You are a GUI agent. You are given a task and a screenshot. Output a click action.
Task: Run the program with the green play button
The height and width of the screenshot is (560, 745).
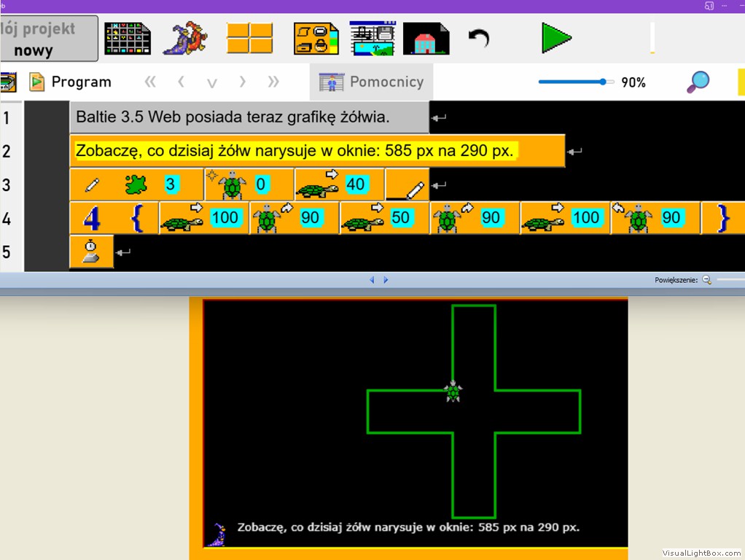[x=555, y=38]
